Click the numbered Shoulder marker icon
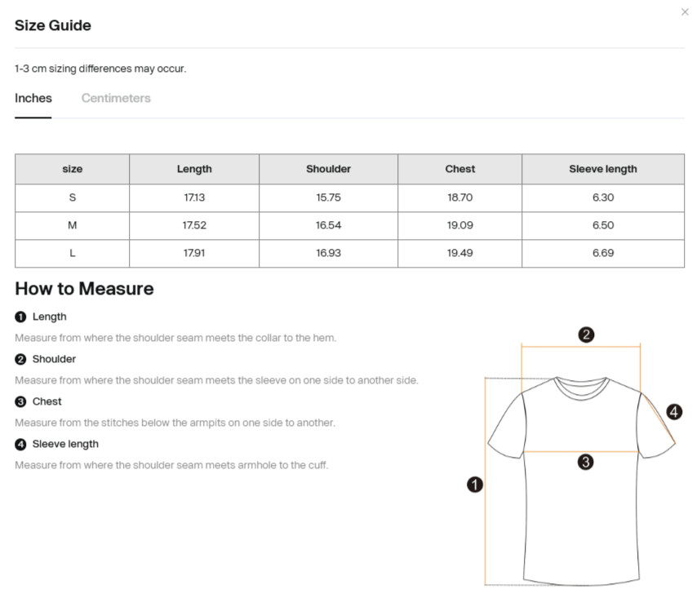This screenshot has height=616, width=697. (x=20, y=359)
